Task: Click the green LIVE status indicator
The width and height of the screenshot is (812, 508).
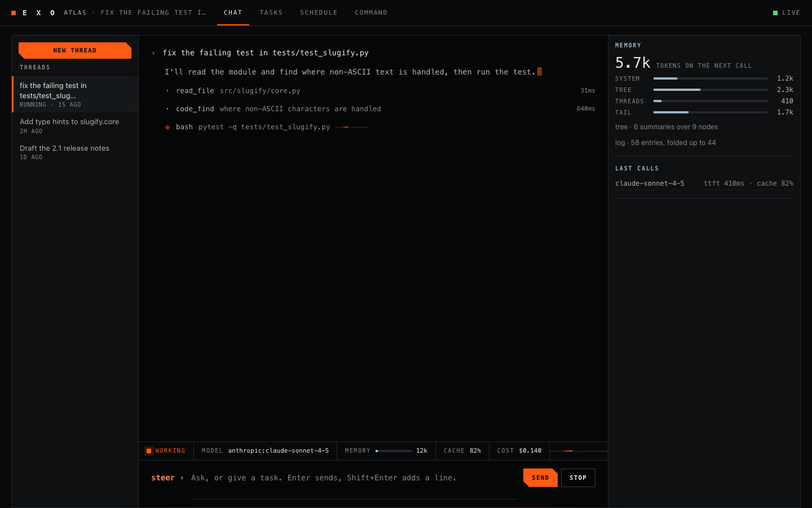Action: click(787, 12)
